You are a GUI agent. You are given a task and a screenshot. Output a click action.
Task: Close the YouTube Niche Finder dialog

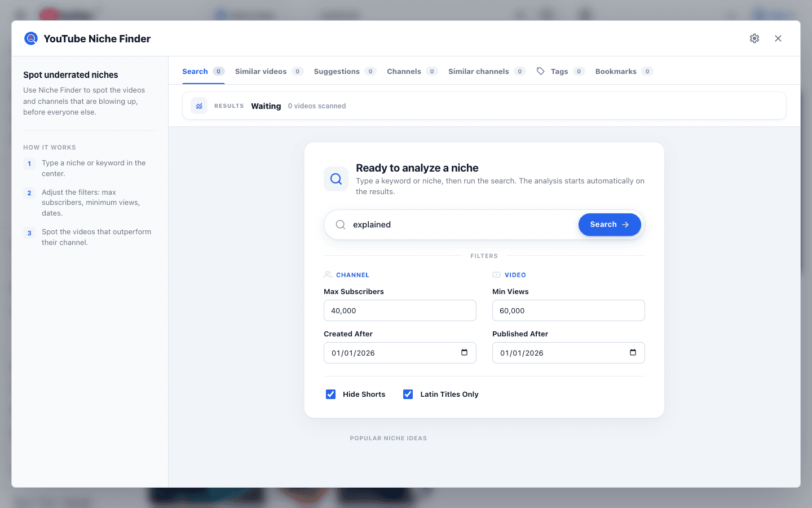(x=778, y=38)
